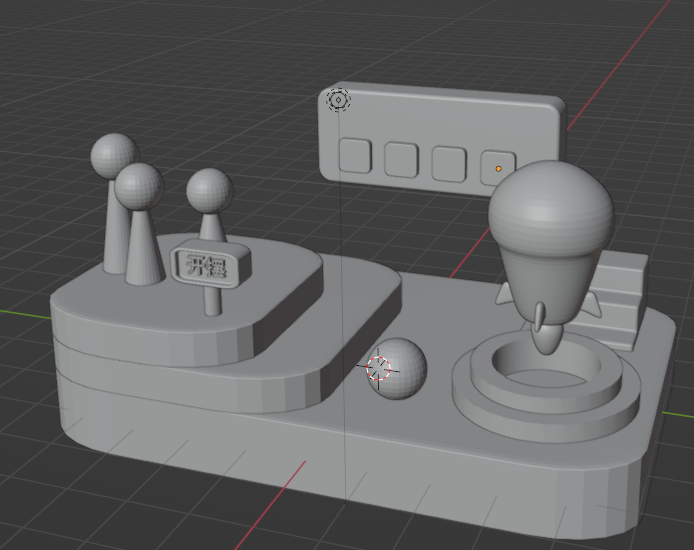The height and width of the screenshot is (550, 694).
Task: Click the sign reading 开摆
Action: pyautogui.click(x=211, y=264)
